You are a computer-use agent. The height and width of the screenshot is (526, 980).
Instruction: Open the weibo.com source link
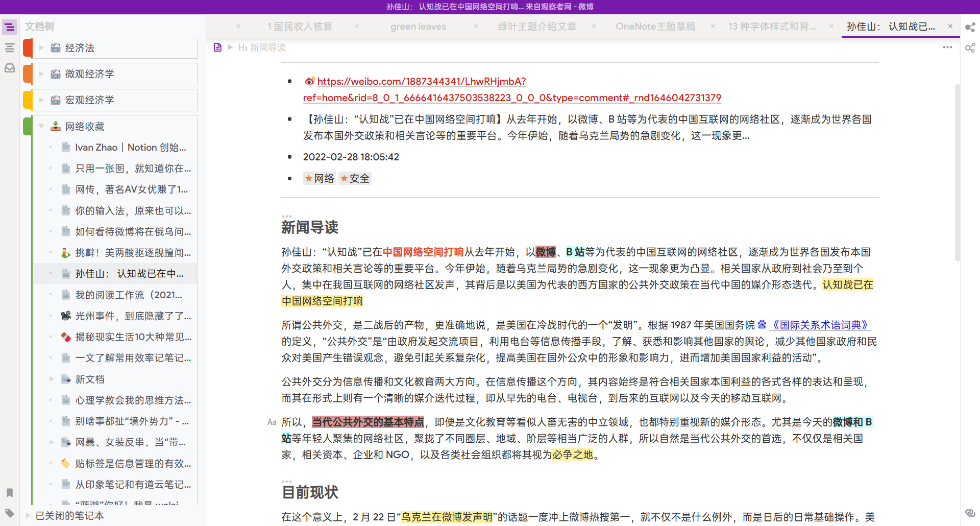click(421, 82)
